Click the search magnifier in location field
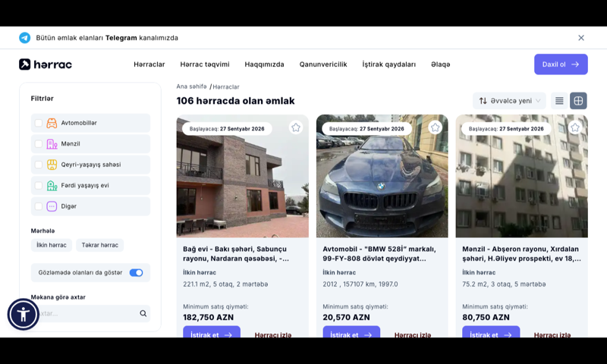 [x=143, y=313]
